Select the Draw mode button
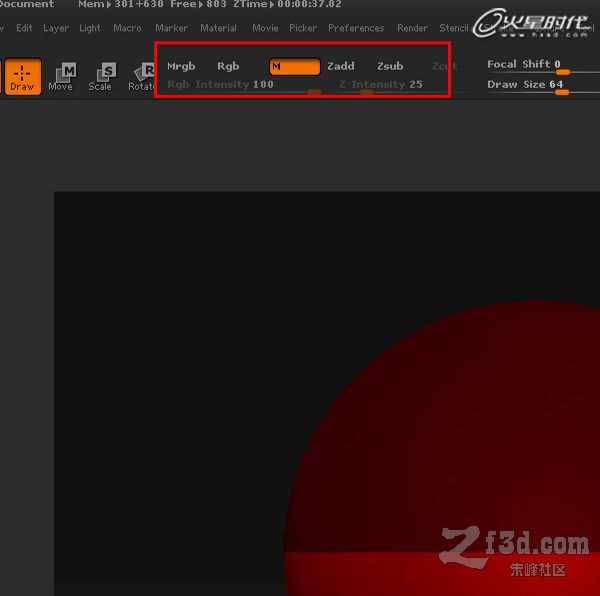 coord(23,77)
